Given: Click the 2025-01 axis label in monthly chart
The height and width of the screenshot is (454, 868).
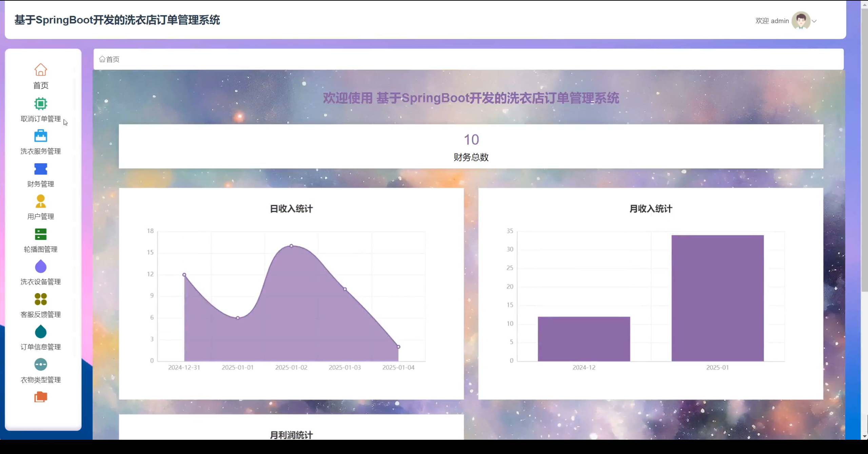Looking at the screenshot, I should [x=717, y=368].
